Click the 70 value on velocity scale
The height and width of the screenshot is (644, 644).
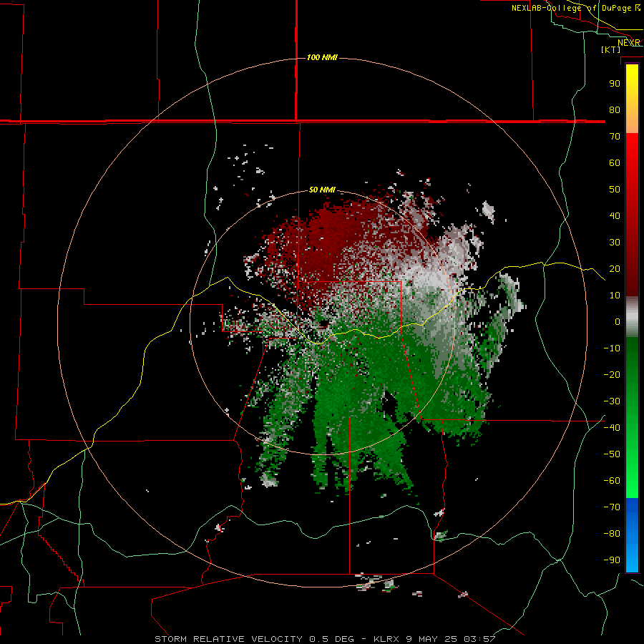(x=615, y=137)
